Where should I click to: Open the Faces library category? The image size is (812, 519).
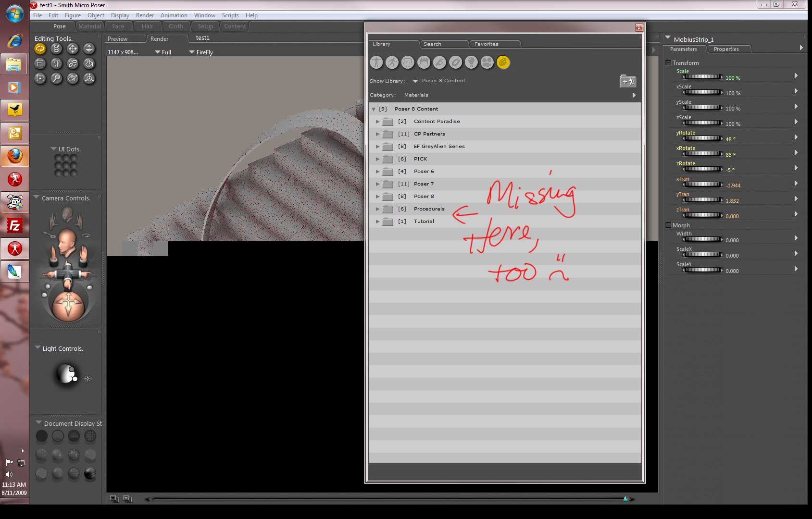point(408,62)
